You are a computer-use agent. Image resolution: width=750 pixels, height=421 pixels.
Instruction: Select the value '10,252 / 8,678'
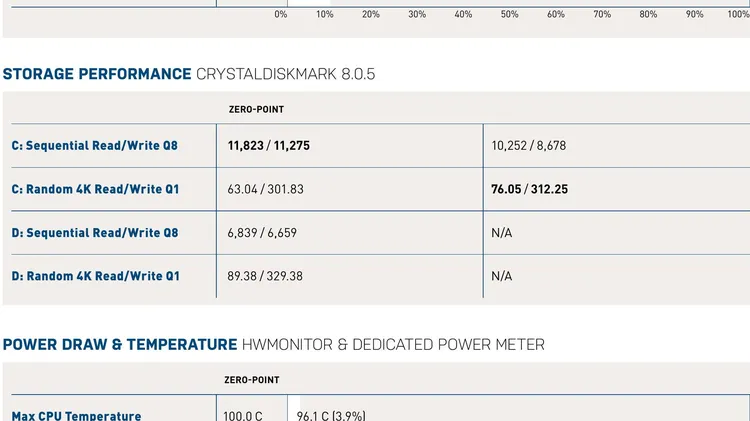point(529,145)
